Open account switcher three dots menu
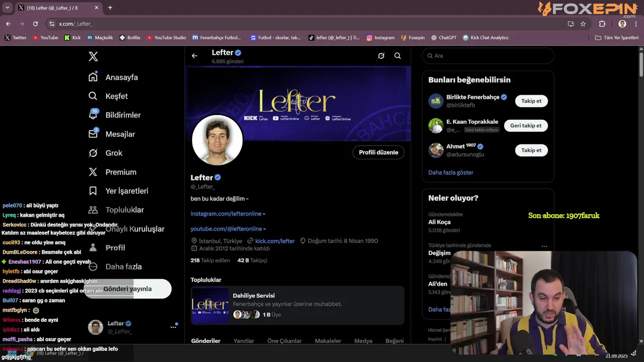 coord(173,327)
